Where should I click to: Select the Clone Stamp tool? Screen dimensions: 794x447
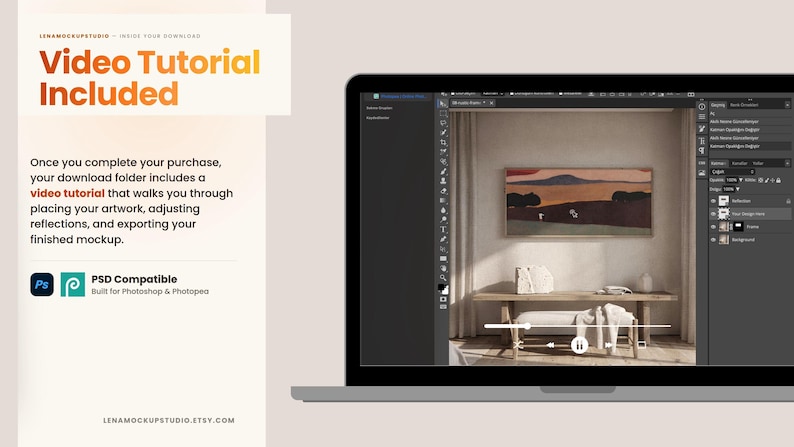[443, 181]
